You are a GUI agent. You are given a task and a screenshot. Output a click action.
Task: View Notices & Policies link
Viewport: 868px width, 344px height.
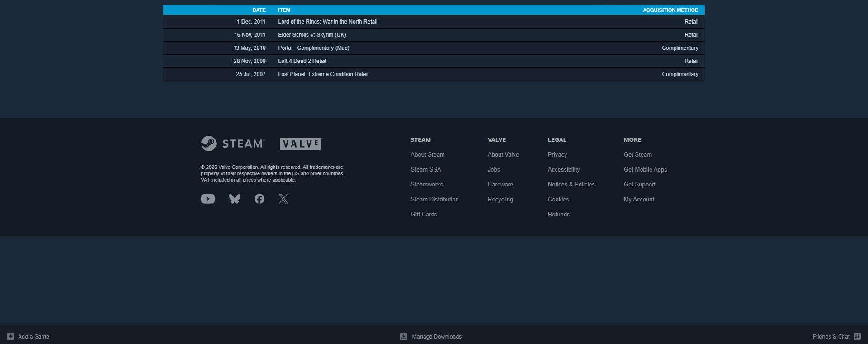[x=571, y=185]
